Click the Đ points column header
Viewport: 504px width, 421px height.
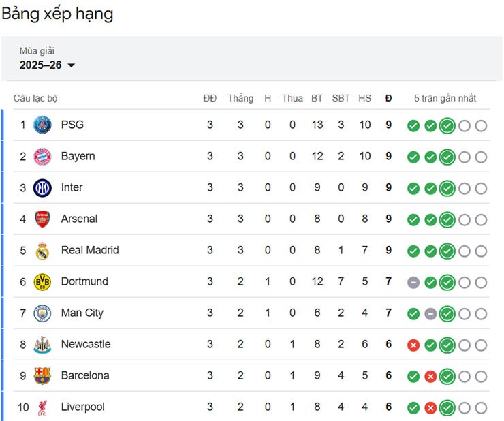pyautogui.click(x=388, y=98)
